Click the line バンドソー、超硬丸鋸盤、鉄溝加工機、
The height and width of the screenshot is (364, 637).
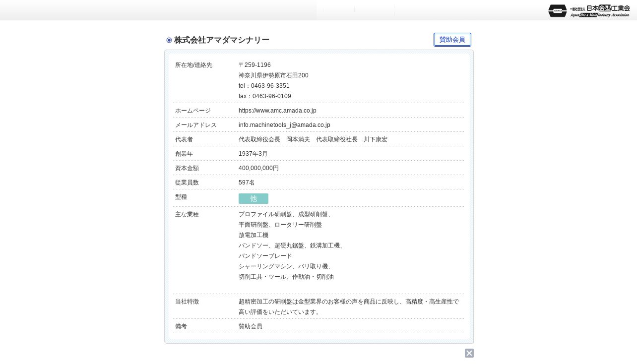pyautogui.click(x=291, y=245)
